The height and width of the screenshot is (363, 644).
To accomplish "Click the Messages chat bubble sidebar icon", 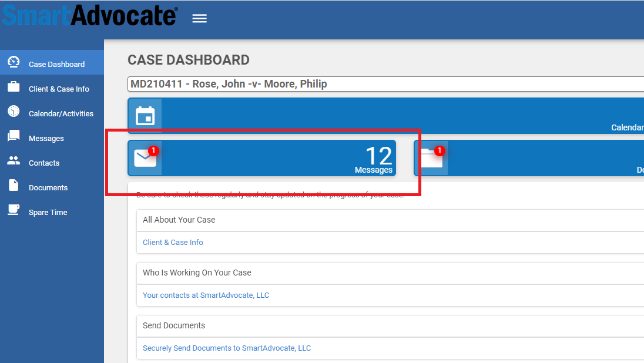I will (14, 136).
